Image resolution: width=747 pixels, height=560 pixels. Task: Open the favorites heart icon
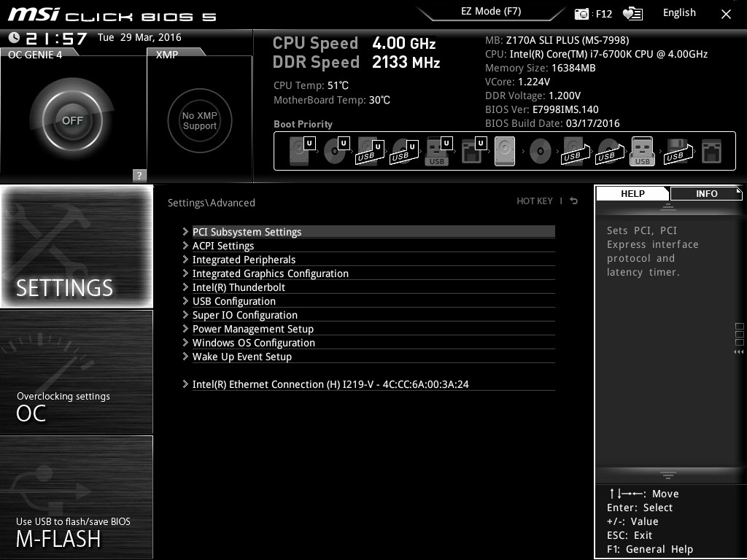coord(632,14)
